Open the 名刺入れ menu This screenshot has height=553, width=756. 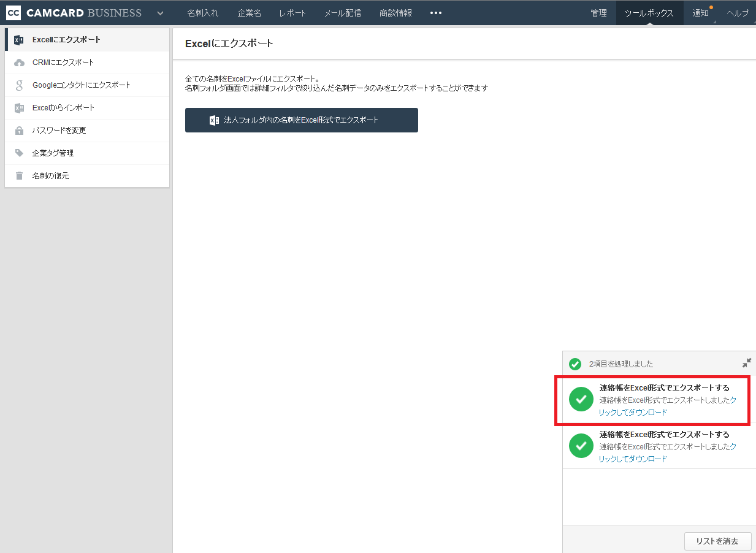(x=202, y=13)
